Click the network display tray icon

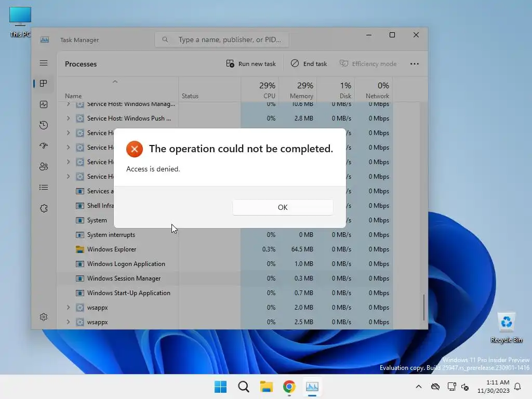(451, 387)
